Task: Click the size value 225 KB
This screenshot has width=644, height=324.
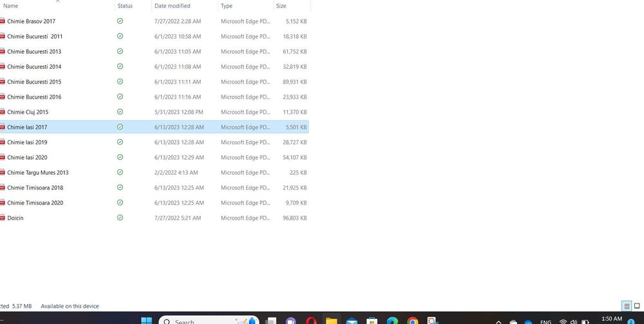Action: [x=298, y=173]
